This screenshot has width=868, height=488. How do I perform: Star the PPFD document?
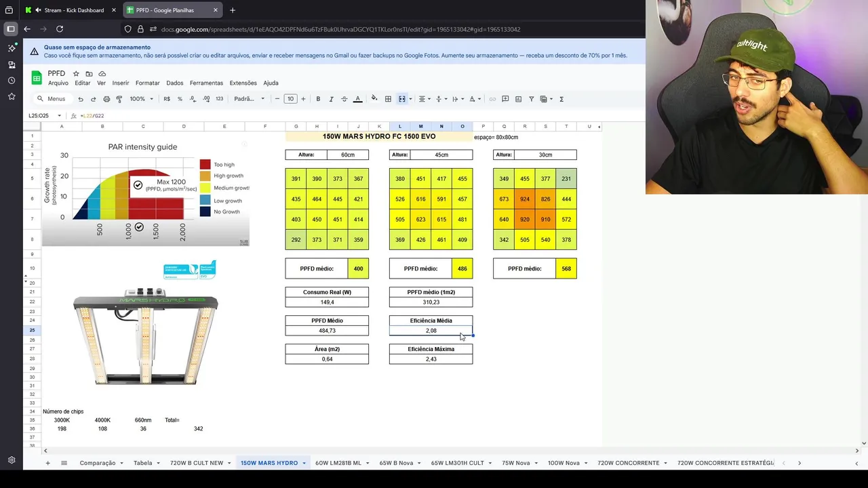click(x=76, y=73)
